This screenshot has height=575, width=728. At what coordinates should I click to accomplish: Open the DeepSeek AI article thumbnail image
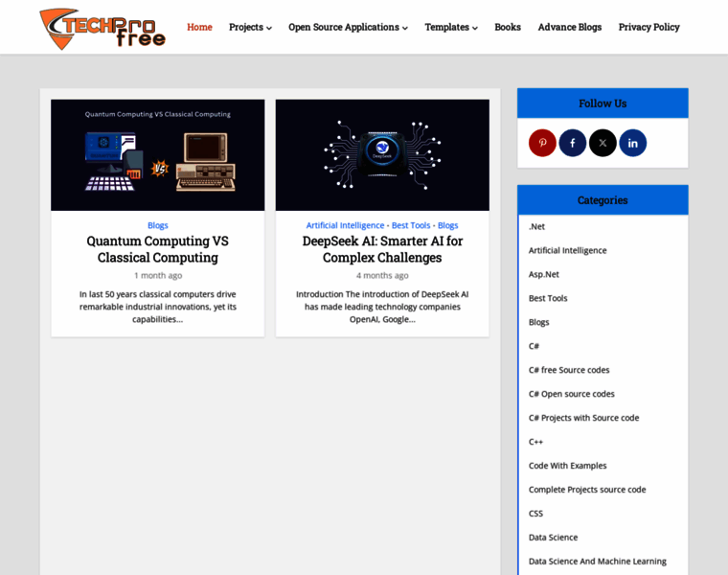pos(382,154)
